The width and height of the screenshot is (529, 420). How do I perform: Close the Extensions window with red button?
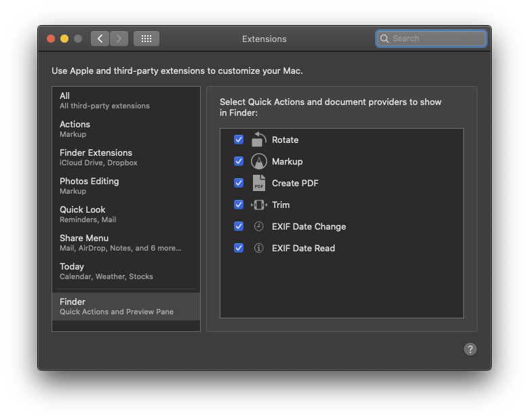click(51, 39)
